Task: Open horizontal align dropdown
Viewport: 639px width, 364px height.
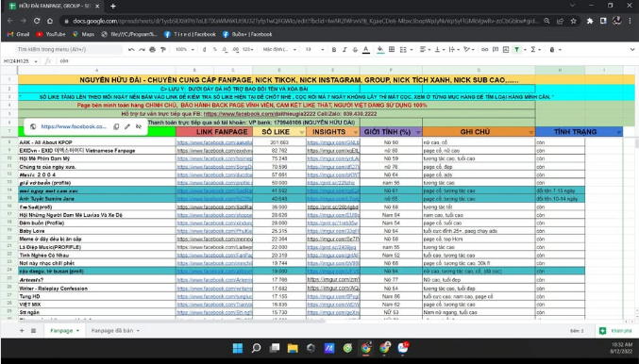Action: pos(425,49)
